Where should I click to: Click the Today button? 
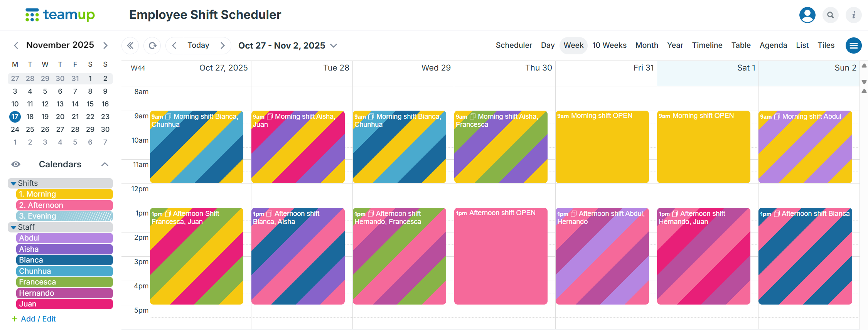198,45
